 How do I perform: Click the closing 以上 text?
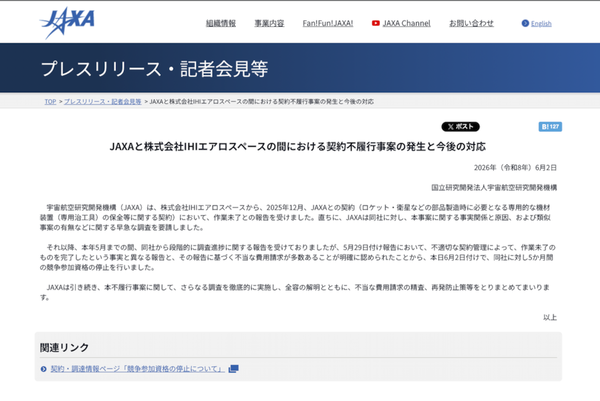pos(550,317)
